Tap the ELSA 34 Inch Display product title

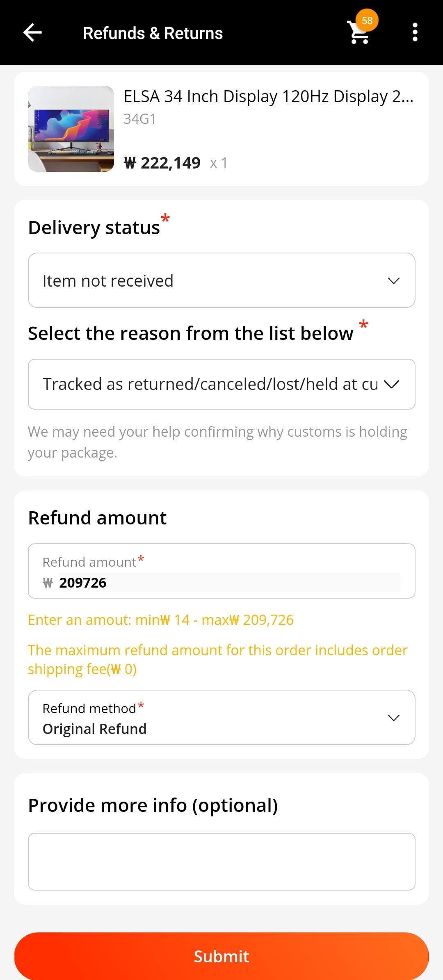(269, 97)
